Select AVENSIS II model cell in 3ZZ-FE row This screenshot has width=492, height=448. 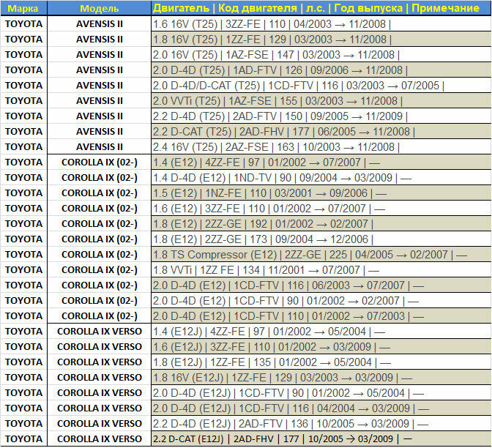pyautogui.click(x=99, y=24)
